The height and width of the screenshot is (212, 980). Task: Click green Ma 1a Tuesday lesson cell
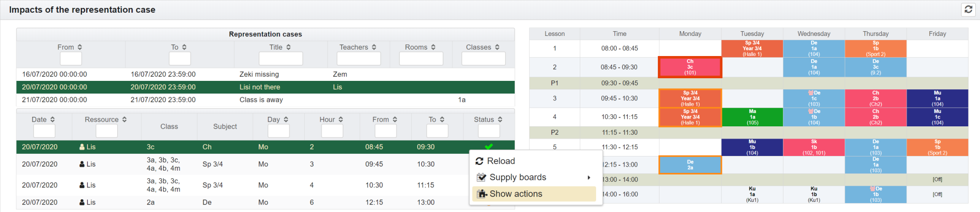752,117
